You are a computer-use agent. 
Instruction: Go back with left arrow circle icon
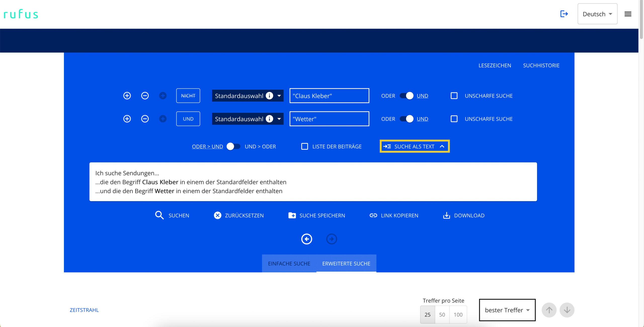click(307, 239)
